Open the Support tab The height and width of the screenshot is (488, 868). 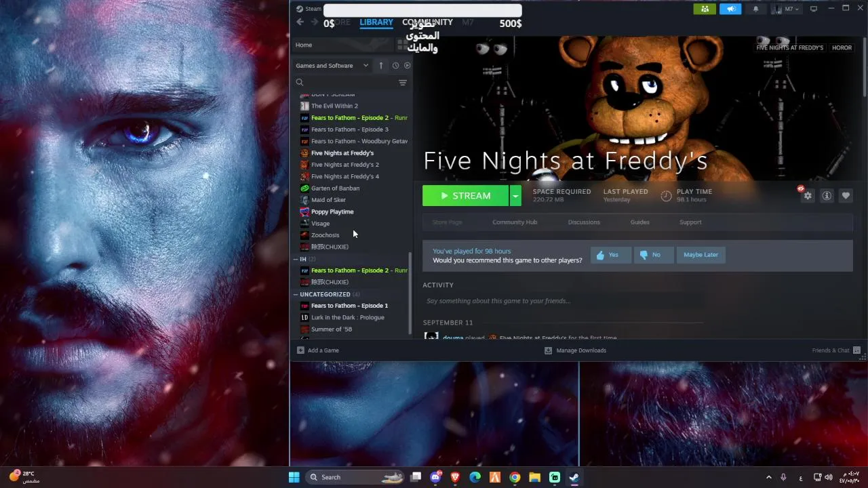pyautogui.click(x=690, y=222)
